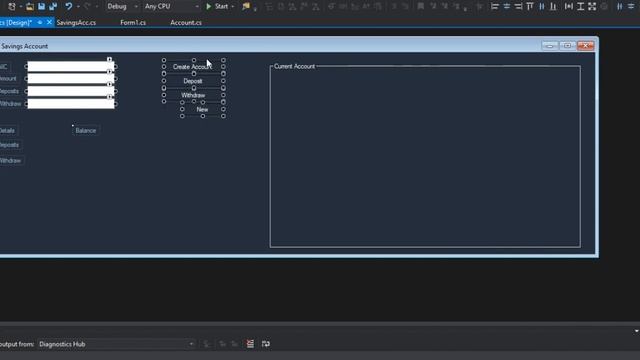
Task: Make selected controls the same size
Action: click(x=592, y=7)
